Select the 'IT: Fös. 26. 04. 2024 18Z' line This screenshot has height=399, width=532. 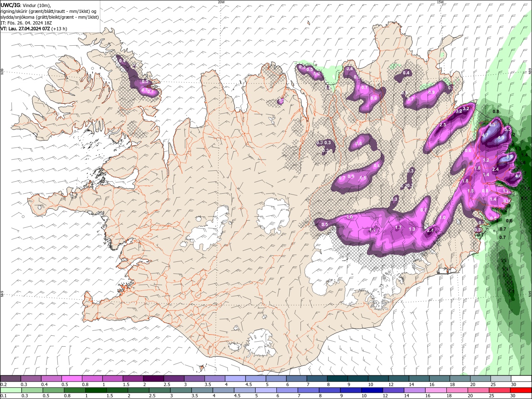(26, 23)
